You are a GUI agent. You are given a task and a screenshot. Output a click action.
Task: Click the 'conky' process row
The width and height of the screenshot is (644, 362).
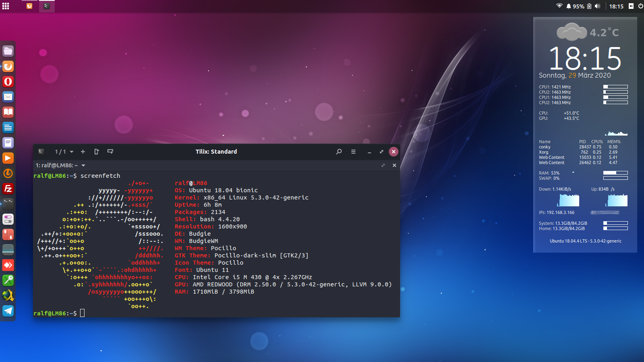click(x=578, y=147)
